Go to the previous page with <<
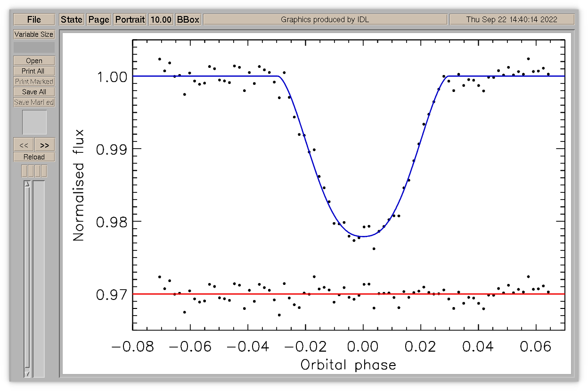Image resolution: width=588 pixels, height=391 pixels. [24, 145]
